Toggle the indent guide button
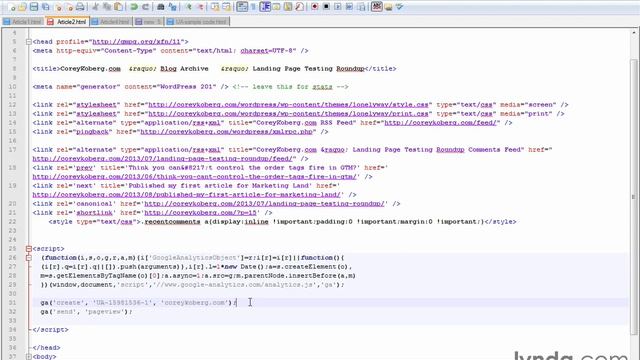 point(265,7)
